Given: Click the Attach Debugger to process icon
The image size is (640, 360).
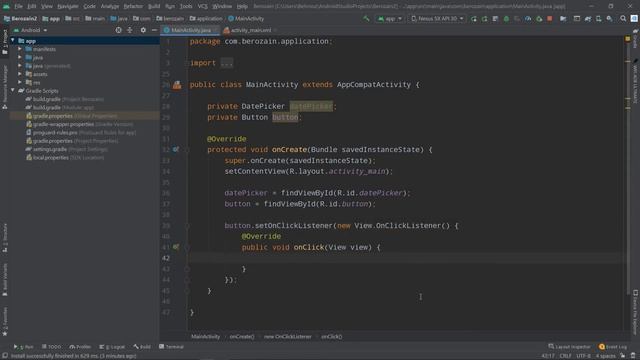Looking at the screenshot, I should tap(539, 19).
